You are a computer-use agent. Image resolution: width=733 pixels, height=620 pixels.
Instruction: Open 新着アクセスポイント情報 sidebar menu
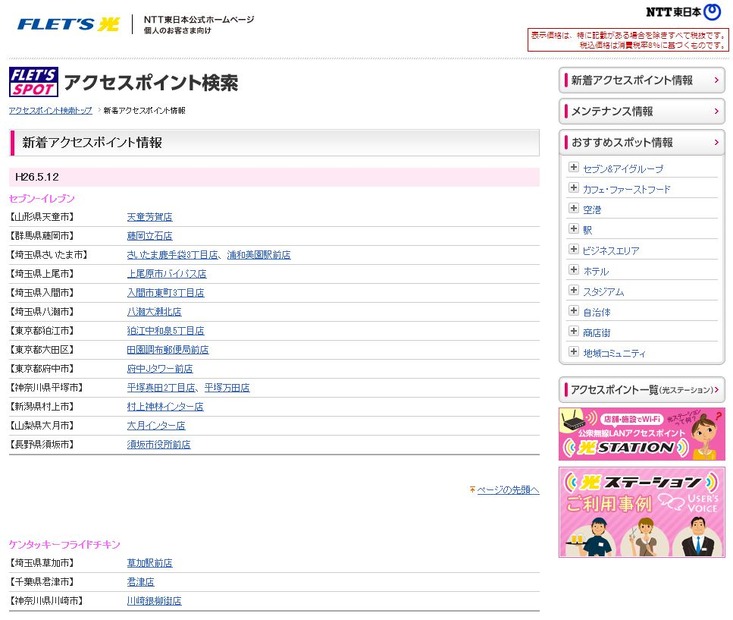pyautogui.click(x=642, y=80)
